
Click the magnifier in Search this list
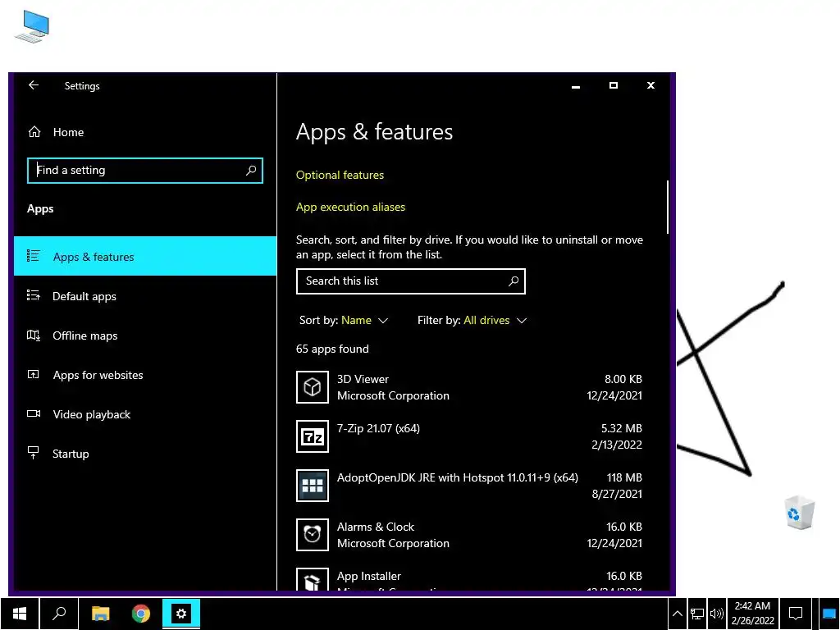click(x=514, y=281)
